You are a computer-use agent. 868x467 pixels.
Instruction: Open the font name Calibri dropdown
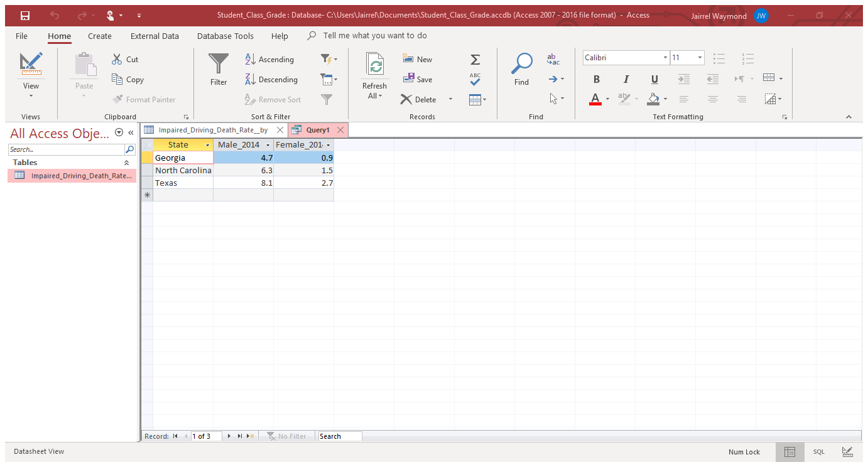pyautogui.click(x=665, y=58)
